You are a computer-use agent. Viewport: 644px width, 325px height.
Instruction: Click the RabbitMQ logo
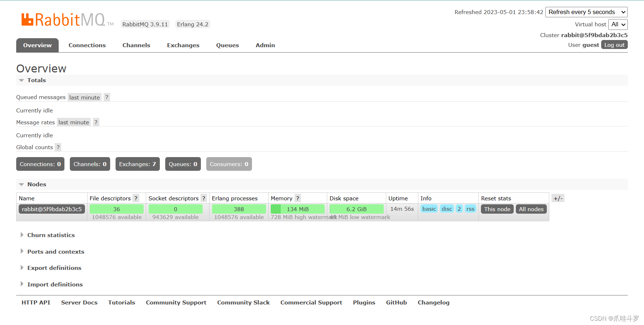pyautogui.click(x=67, y=20)
